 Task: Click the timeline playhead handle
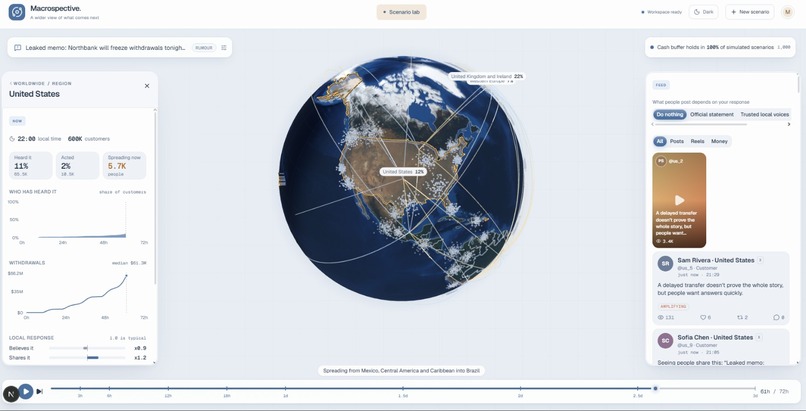click(x=655, y=388)
